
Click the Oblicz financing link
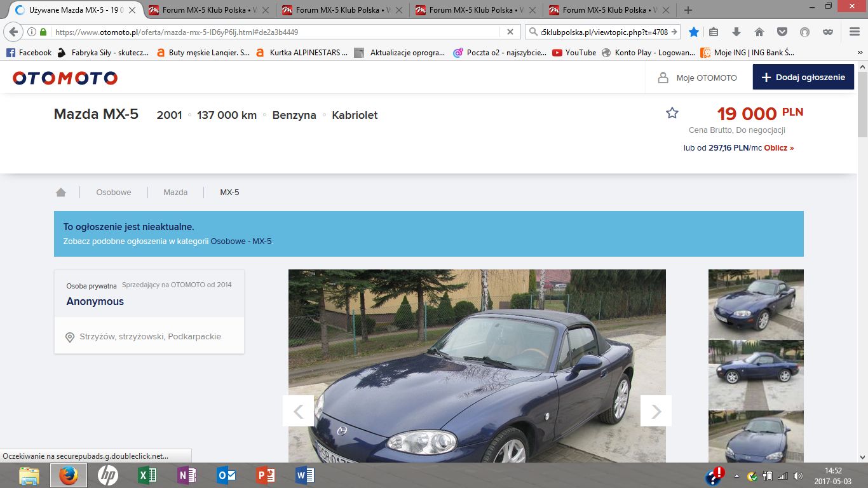point(779,147)
